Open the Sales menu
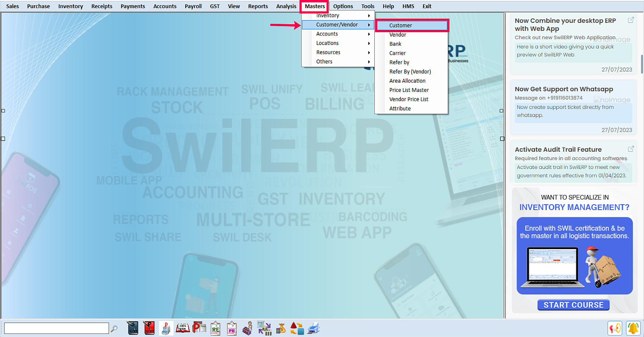 click(x=12, y=6)
